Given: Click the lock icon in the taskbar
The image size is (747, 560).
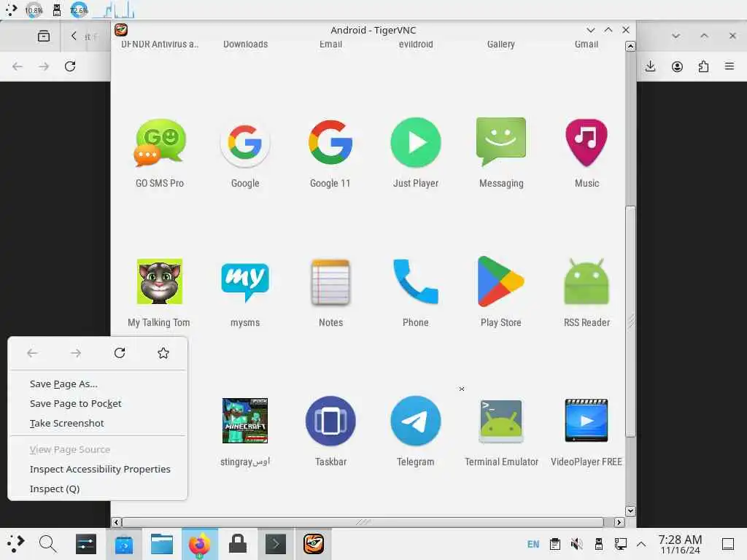Looking at the screenshot, I should click(238, 543).
